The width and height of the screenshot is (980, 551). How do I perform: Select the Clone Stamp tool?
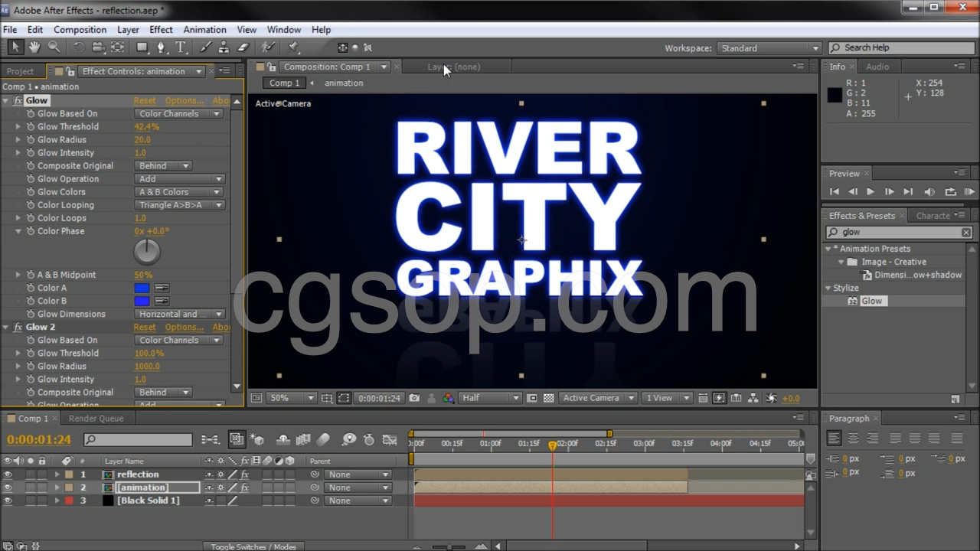click(x=225, y=47)
